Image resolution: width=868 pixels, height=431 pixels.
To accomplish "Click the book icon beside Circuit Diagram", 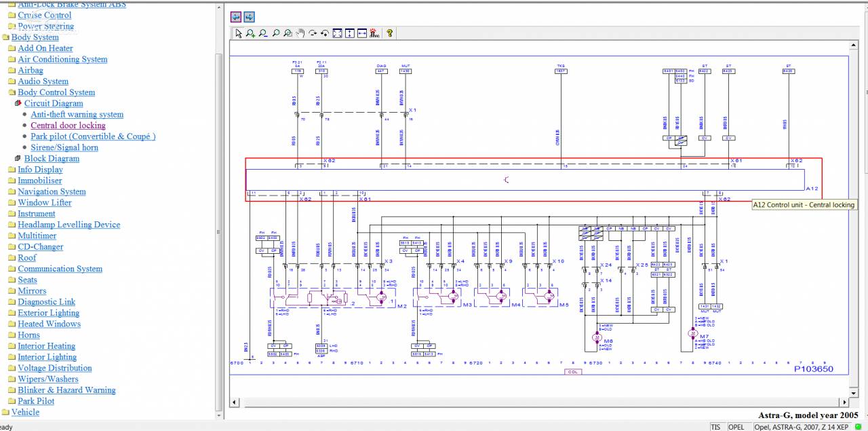I will pos(18,103).
